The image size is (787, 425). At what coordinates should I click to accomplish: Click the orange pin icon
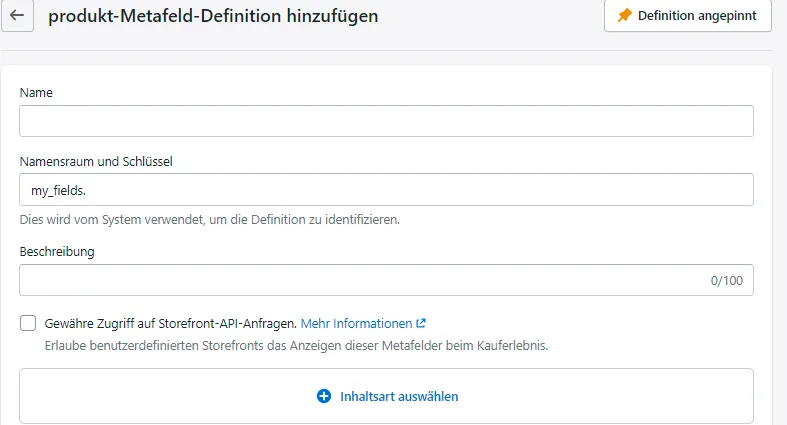[625, 16]
